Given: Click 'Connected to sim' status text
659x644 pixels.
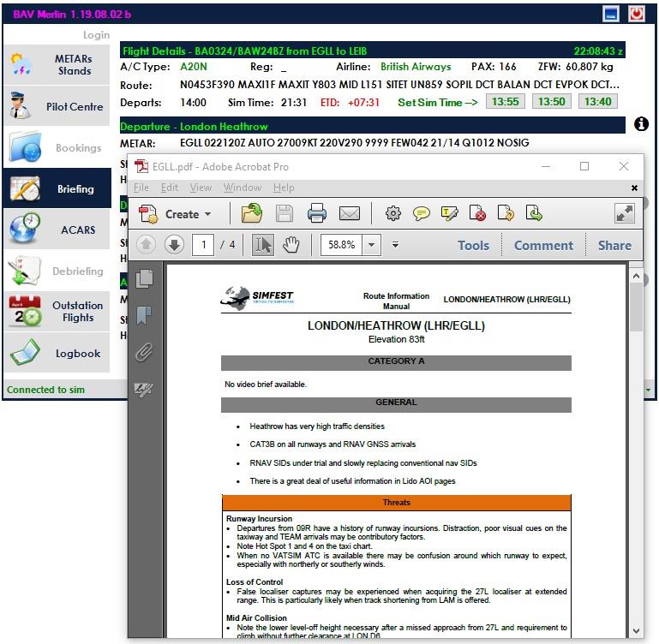Looking at the screenshot, I should click(45, 390).
